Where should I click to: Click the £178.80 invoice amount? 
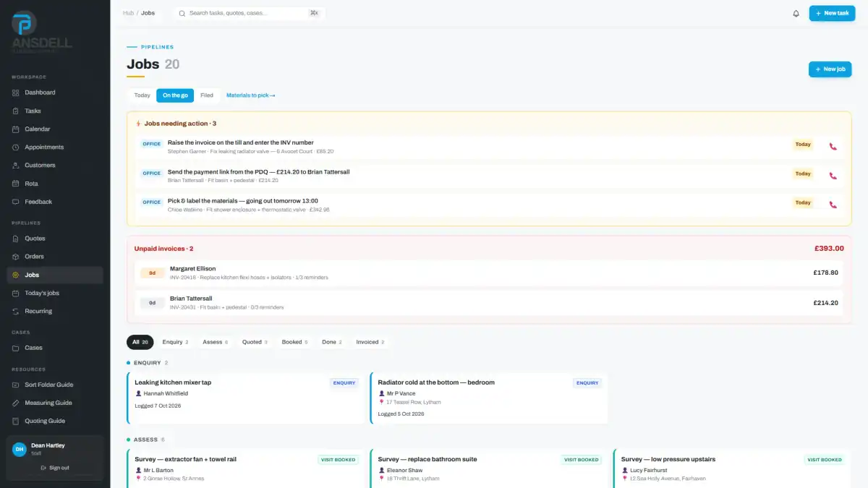[825, 273]
